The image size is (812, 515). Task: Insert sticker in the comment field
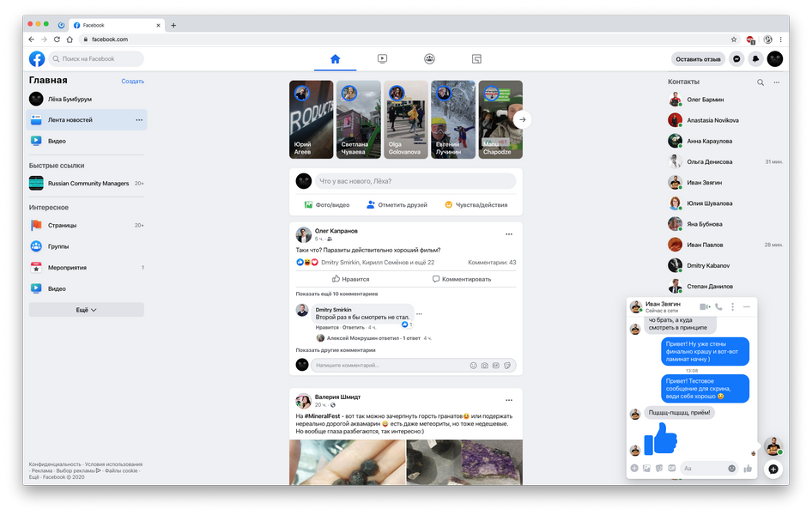pos(507,366)
